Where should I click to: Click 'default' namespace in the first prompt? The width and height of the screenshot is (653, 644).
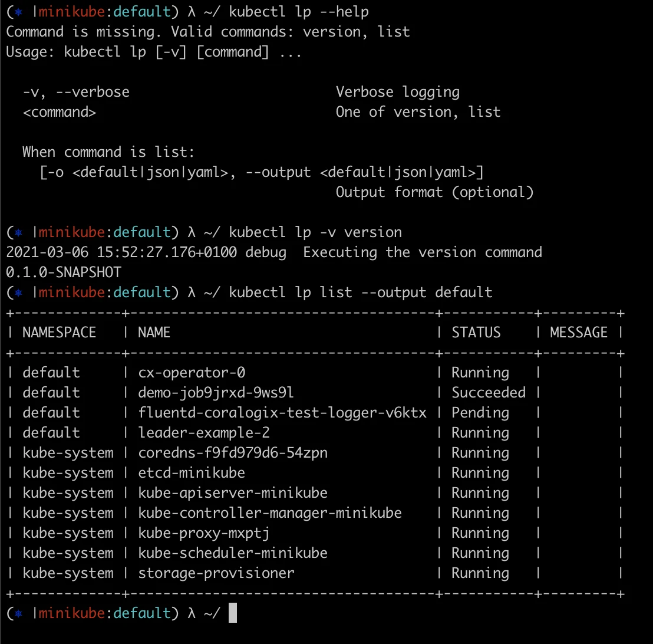coord(142,12)
